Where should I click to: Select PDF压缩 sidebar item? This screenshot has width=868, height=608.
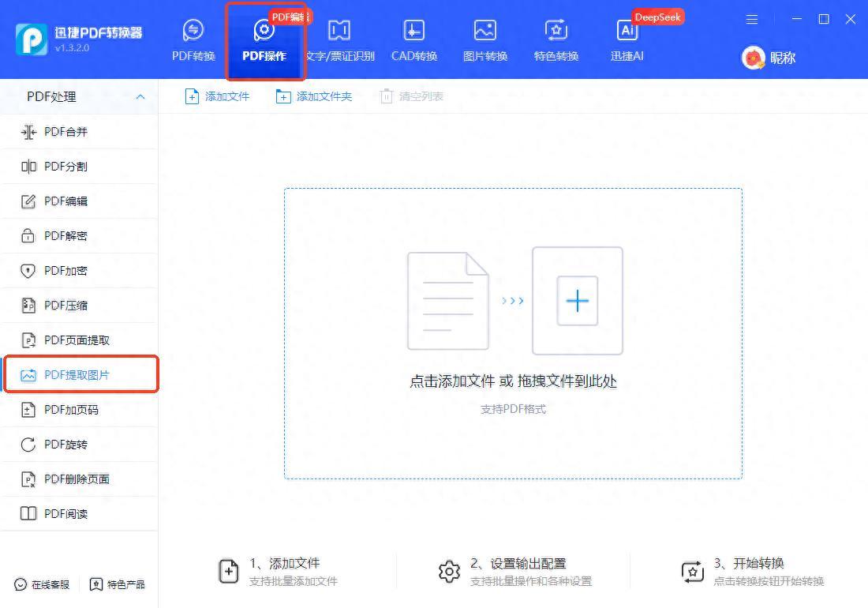66,306
